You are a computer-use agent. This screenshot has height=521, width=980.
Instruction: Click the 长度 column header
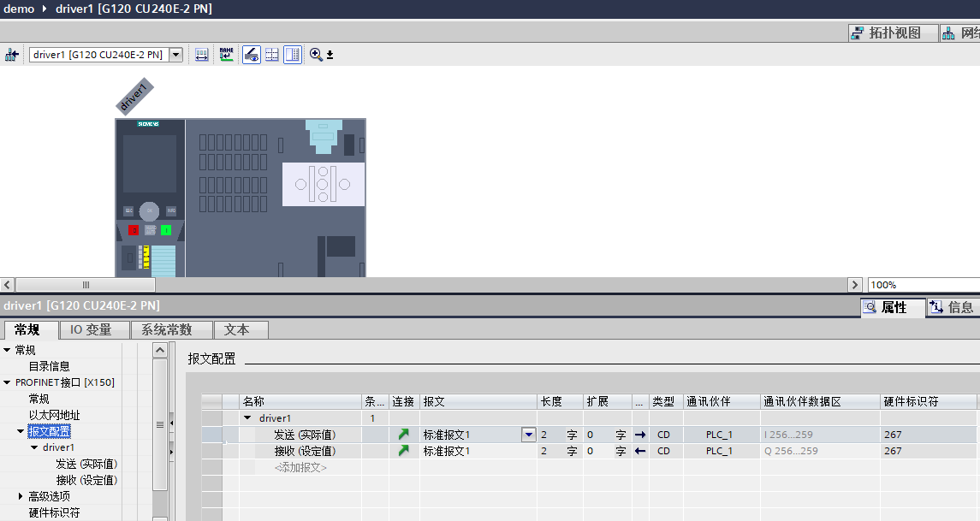[560, 401]
